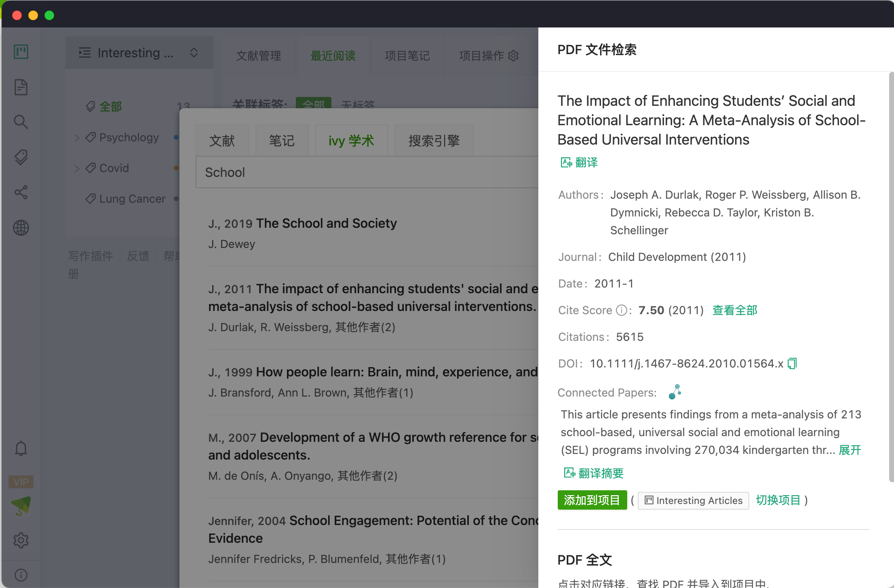Viewport: 894px width, 588px height.
Task: Switch to the 项目笔记 tab
Action: tap(407, 56)
